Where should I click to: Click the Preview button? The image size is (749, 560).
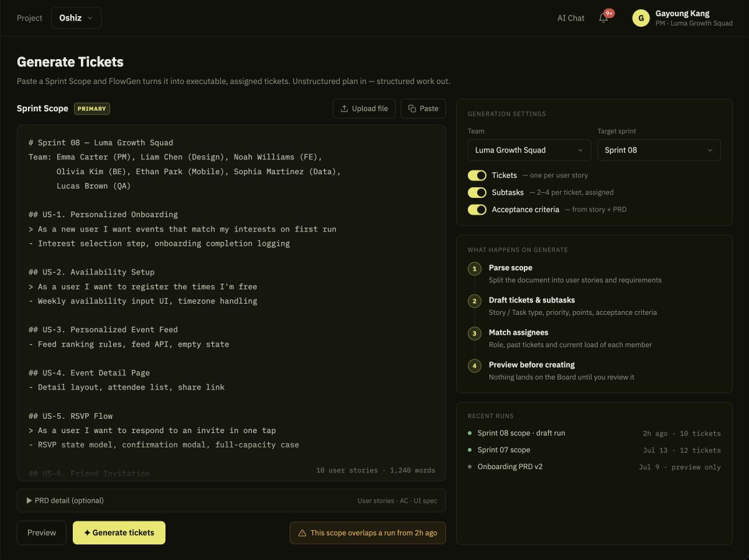coord(42,533)
